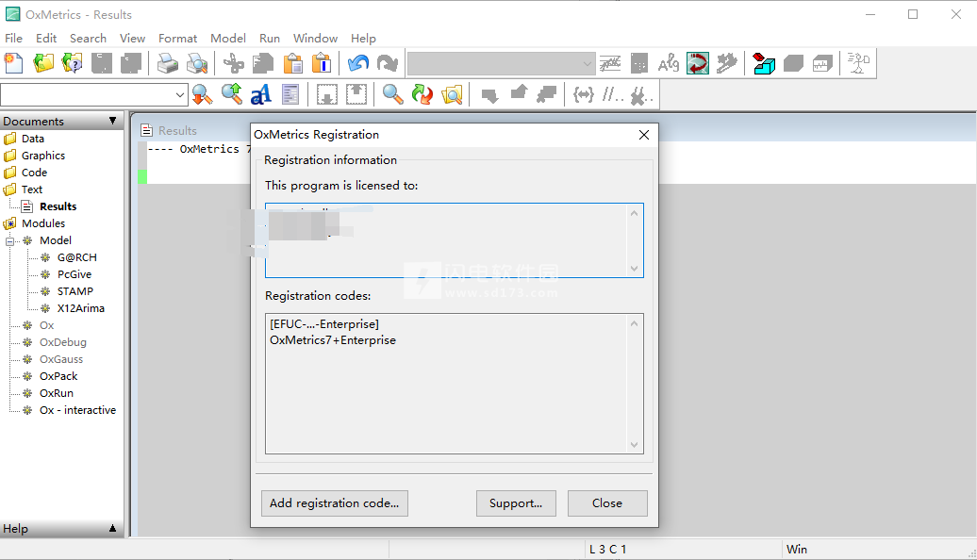Select the Code folder in Documents
The height and width of the screenshot is (560, 977).
click(34, 173)
